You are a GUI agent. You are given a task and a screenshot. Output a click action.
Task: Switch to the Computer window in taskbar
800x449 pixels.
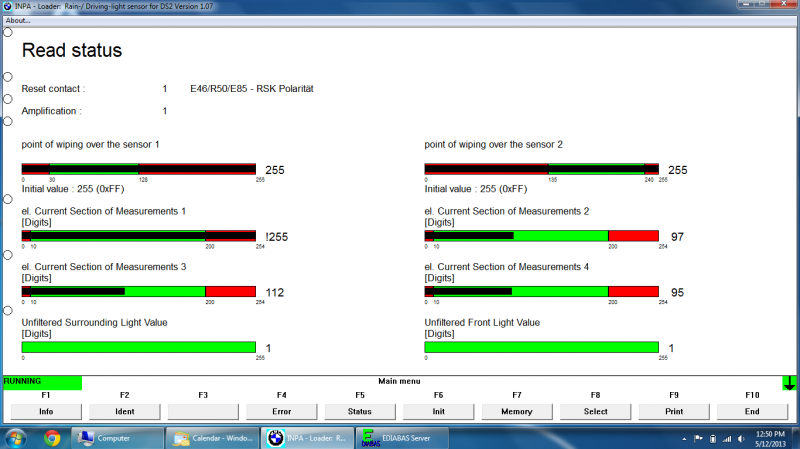(x=117, y=438)
